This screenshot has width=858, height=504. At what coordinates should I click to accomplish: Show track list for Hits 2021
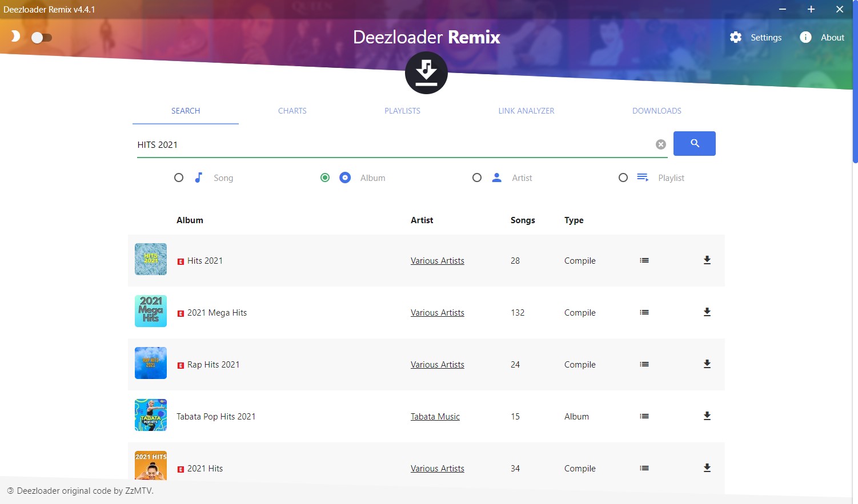(644, 260)
